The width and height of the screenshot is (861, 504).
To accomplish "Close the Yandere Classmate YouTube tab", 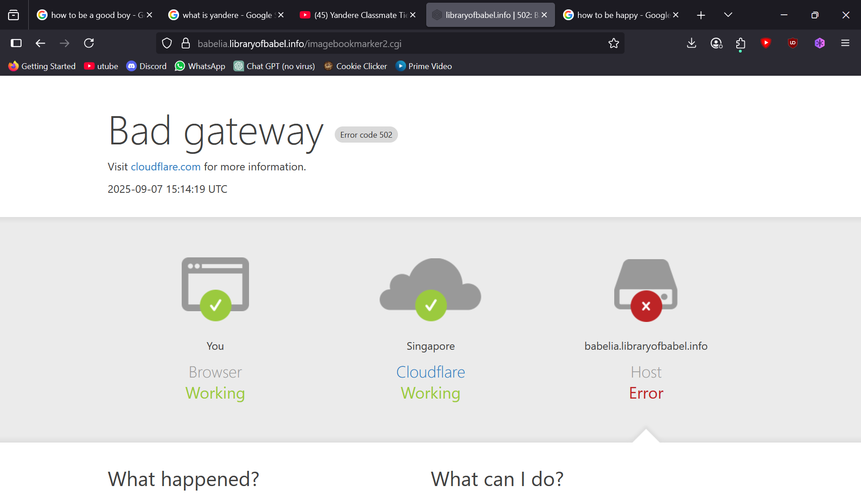I will click(413, 15).
